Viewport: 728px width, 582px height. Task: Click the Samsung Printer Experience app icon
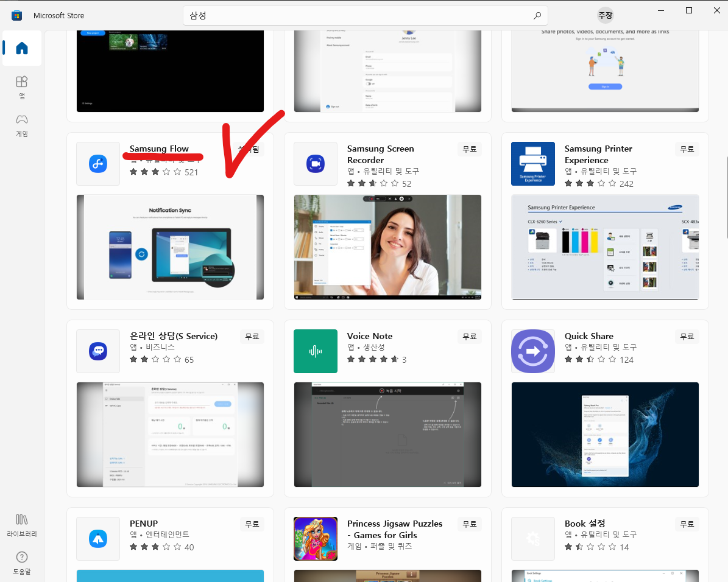point(533,164)
